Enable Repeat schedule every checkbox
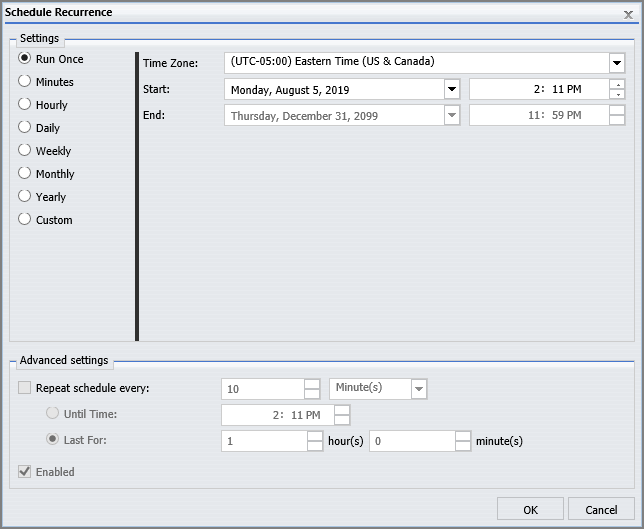Viewport: 644px width, 529px height. [x=25, y=388]
